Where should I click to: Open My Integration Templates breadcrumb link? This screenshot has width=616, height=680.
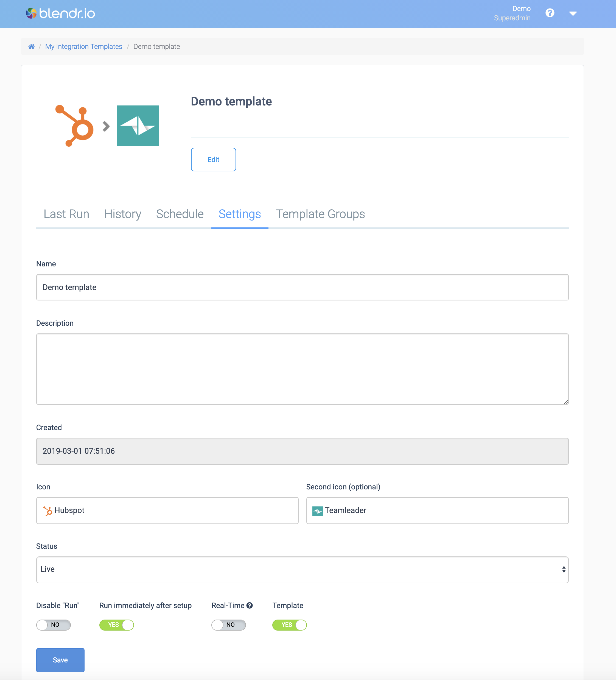pyautogui.click(x=84, y=46)
